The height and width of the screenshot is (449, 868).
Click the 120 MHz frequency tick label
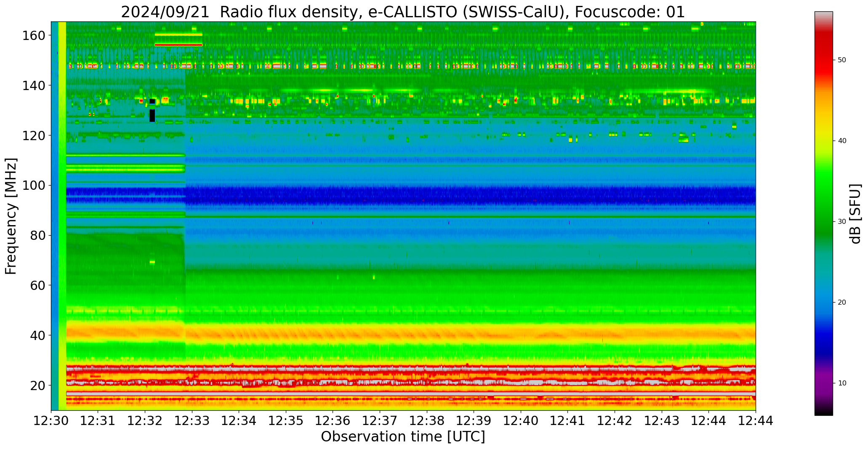[x=34, y=135]
